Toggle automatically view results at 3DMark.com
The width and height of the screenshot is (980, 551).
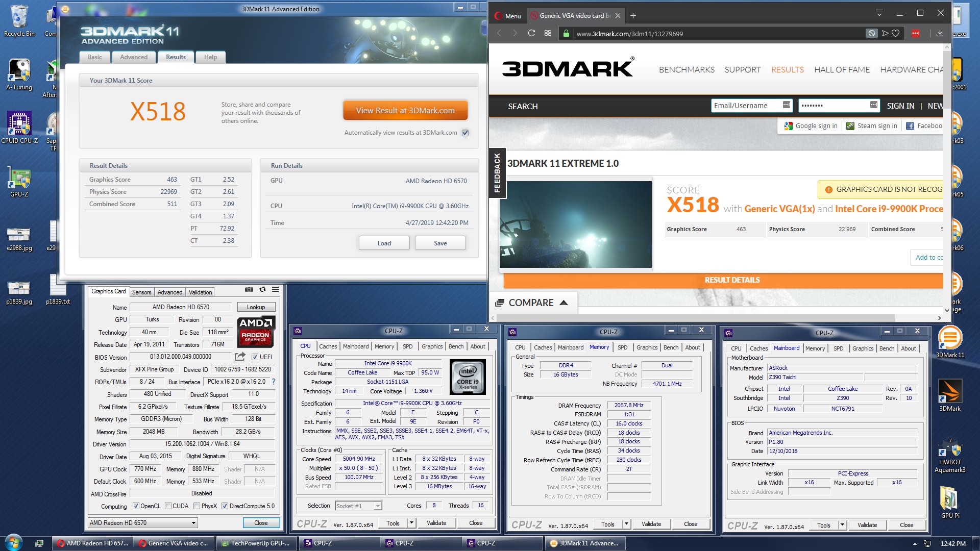point(465,133)
